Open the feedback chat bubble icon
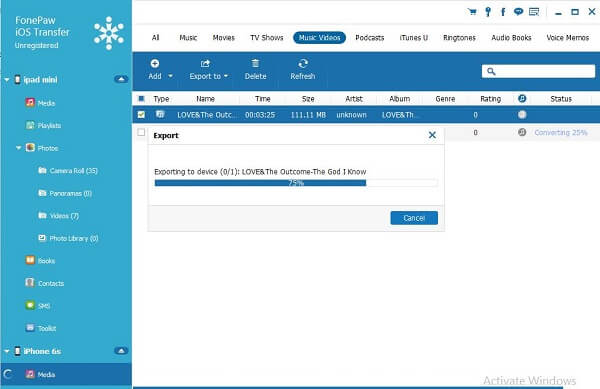 tap(518, 12)
